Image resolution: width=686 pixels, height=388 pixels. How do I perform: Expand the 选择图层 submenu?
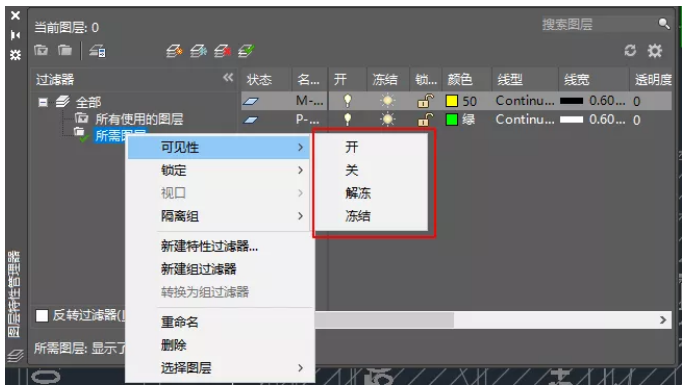(220, 368)
